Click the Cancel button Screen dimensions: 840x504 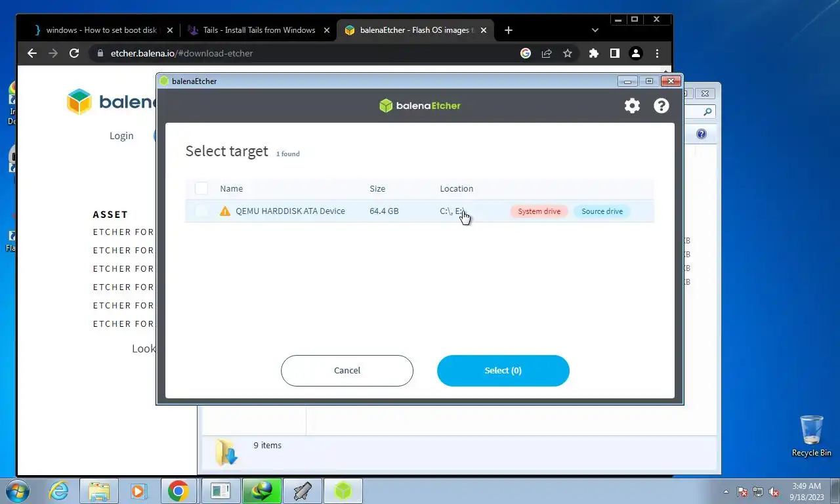tap(347, 371)
